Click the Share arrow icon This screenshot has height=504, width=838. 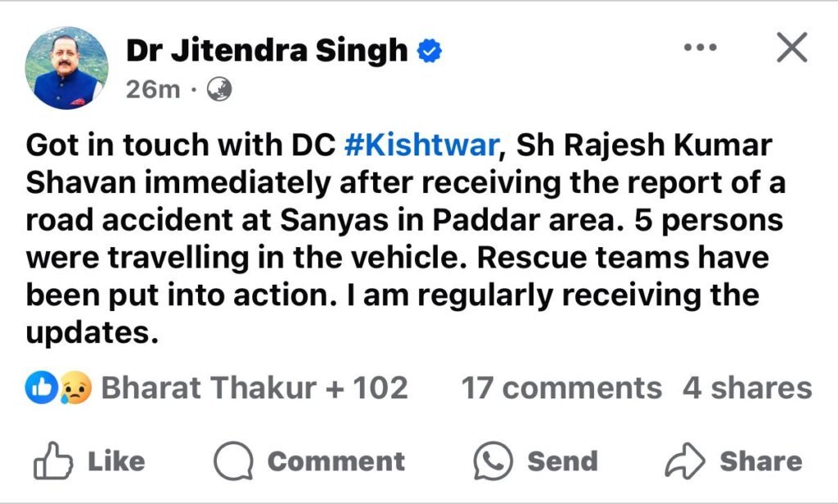tap(685, 461)
